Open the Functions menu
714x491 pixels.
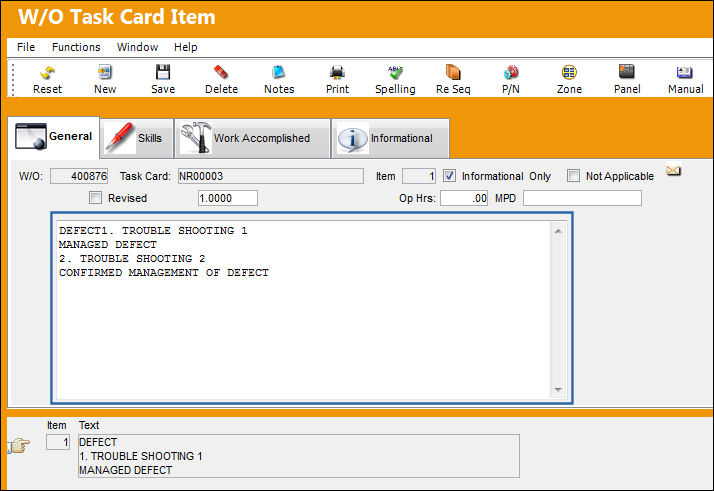tap(76, 47)
